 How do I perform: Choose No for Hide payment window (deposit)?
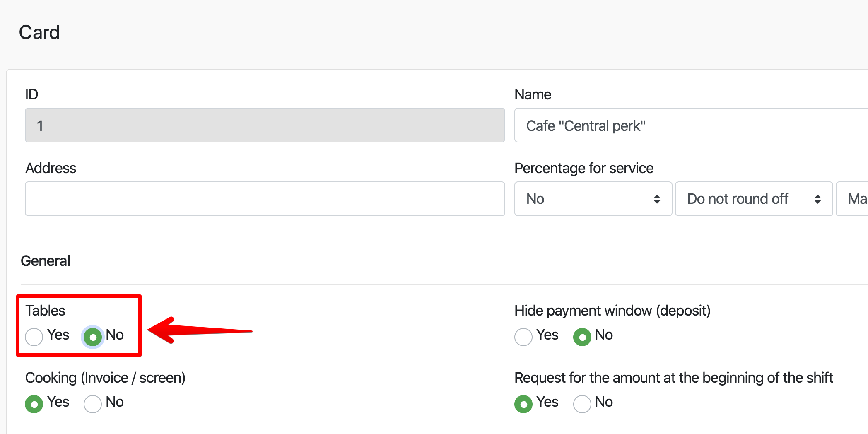pyautogui.click(x=582, y=337)
